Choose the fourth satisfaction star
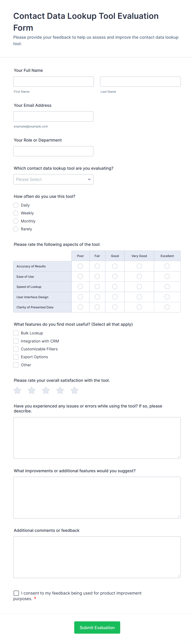This screenshot has width=192, height=644. click(60, 390)
